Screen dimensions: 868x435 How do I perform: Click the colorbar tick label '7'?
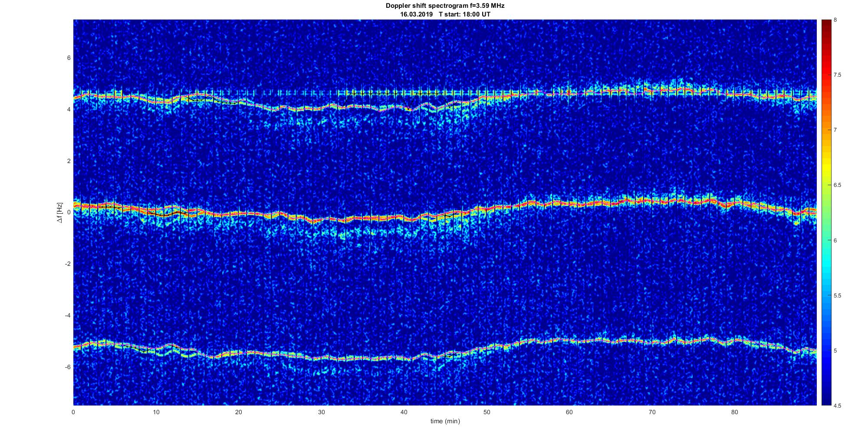pyautogui.click(x=835, y=130)
